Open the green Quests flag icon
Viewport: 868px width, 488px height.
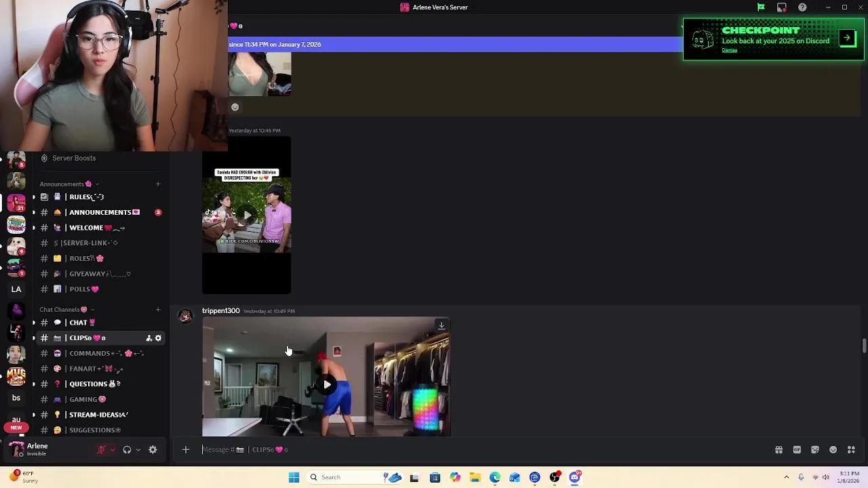pos(761,7)
